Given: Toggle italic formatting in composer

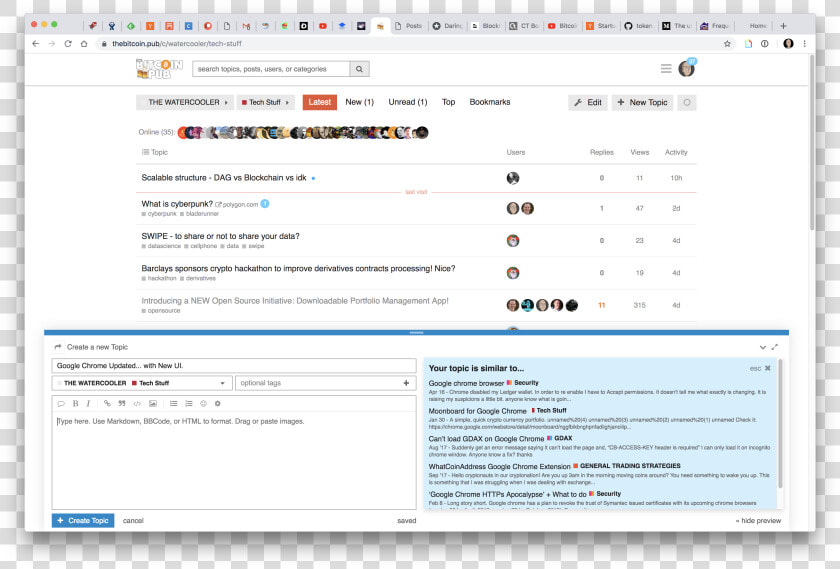Looking at the screenshot, I should (88, 403).
